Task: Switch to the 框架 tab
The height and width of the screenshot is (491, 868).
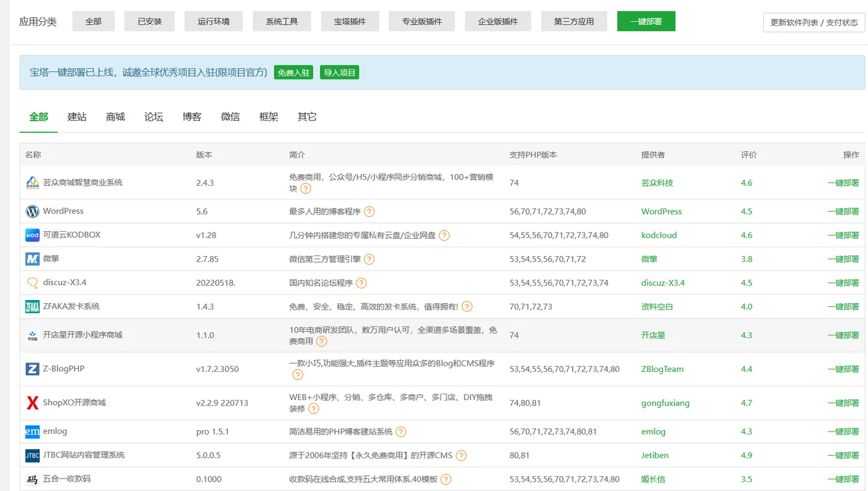Action: 268,117
